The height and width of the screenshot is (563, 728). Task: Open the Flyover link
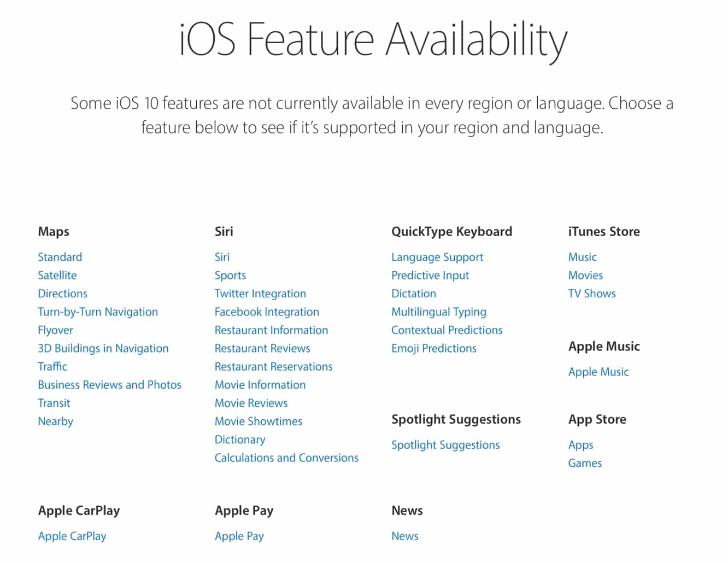pyautogui.click(x=55, y=330)
